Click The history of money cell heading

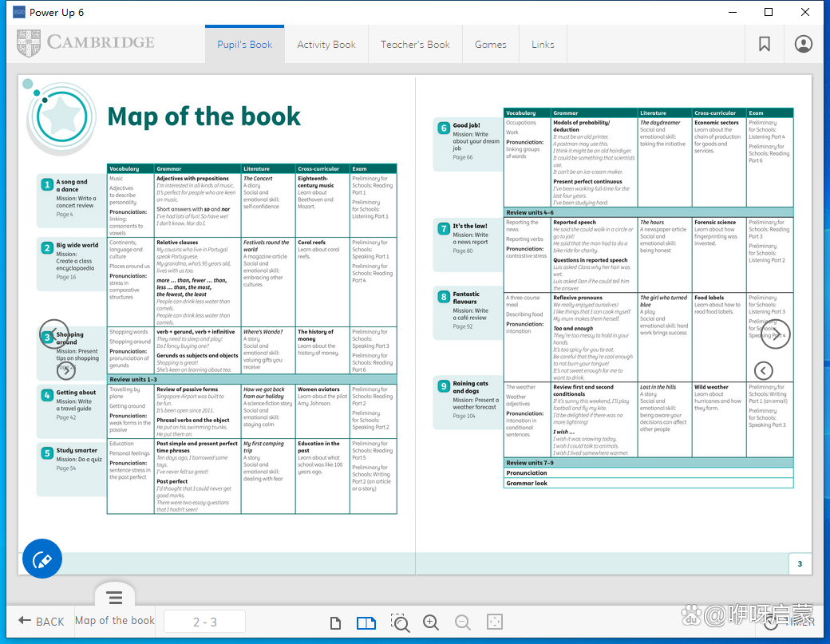tap(316, 335)
